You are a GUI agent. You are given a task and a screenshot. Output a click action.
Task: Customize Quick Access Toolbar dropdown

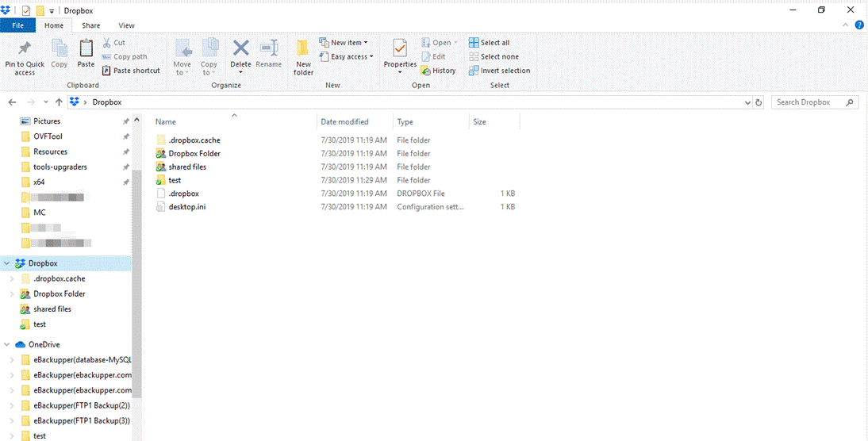coord(52,11)
